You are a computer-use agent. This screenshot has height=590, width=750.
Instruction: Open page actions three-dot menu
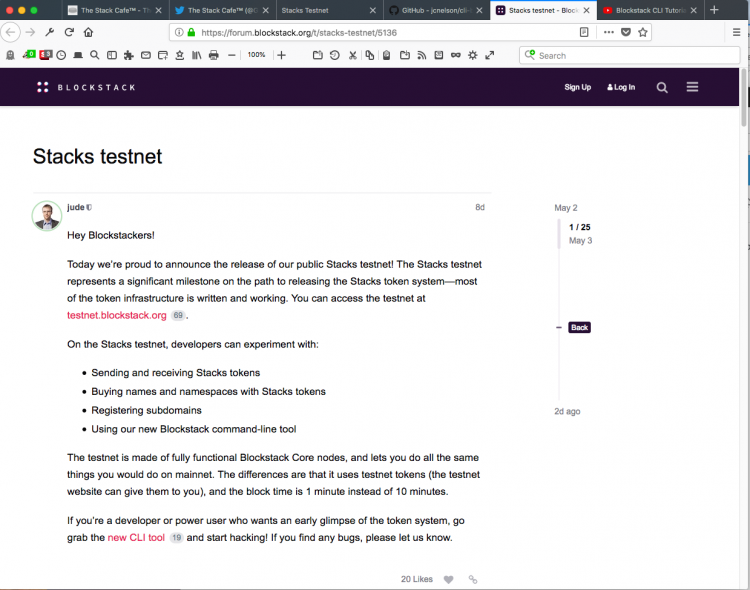(x=608, y=33)
